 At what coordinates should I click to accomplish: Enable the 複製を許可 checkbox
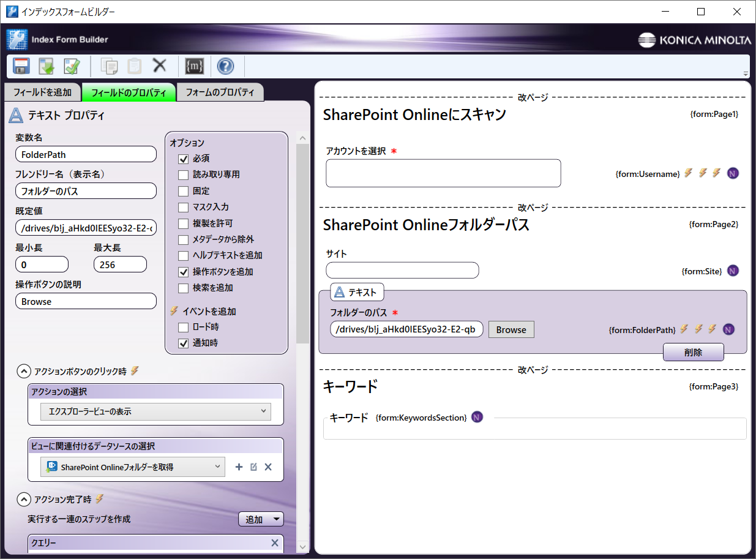pyautogui.click(x=183, y=223)
